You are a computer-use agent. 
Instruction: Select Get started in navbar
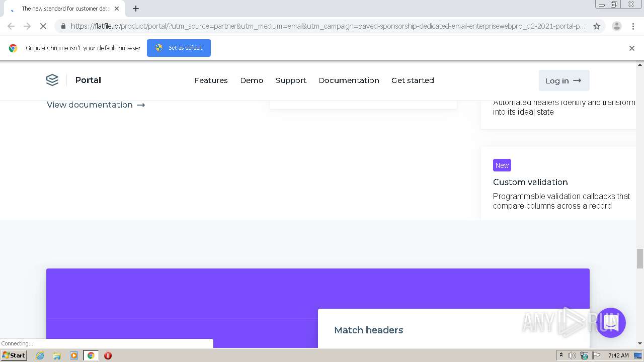coord(413,80)
